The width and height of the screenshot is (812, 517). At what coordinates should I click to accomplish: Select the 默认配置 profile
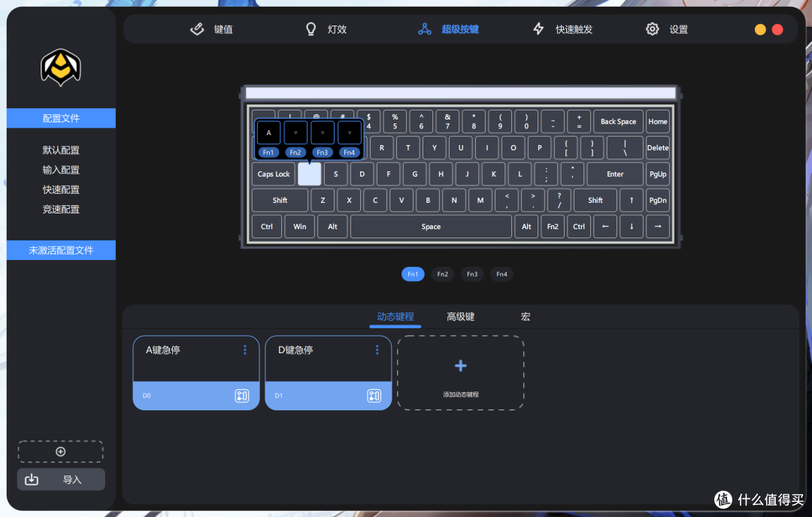tap(61, 150)
